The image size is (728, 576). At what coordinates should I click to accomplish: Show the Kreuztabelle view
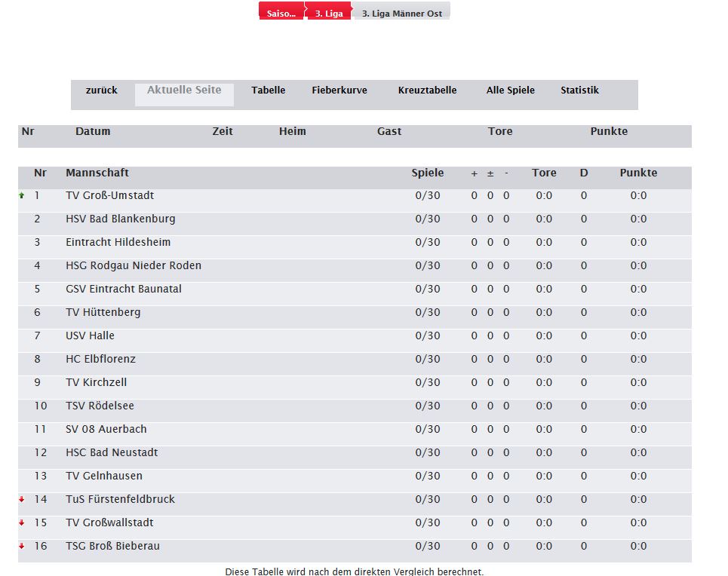click(x=427, y=90)
